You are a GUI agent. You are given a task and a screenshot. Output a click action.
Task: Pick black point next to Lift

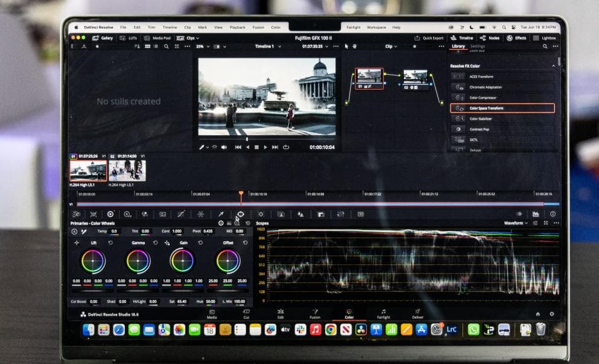coord(77,242)
